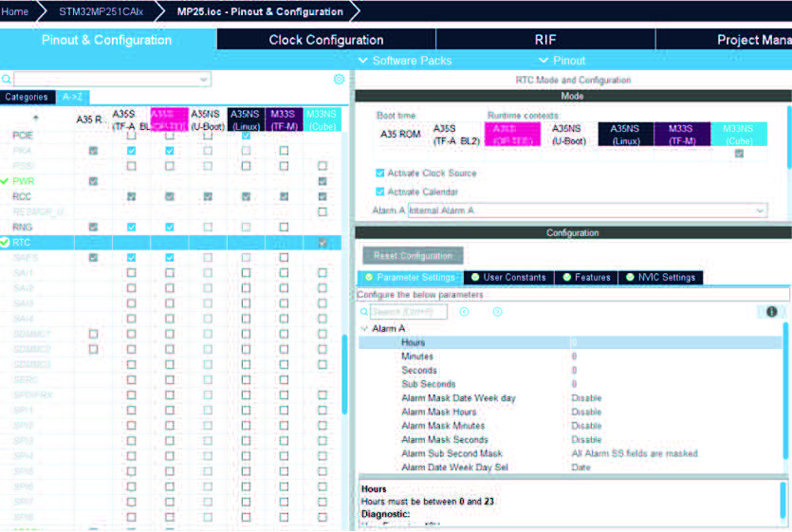792x532 pixels.
Task: Select the Sub Seconds parameter
Action: point(429,384)
